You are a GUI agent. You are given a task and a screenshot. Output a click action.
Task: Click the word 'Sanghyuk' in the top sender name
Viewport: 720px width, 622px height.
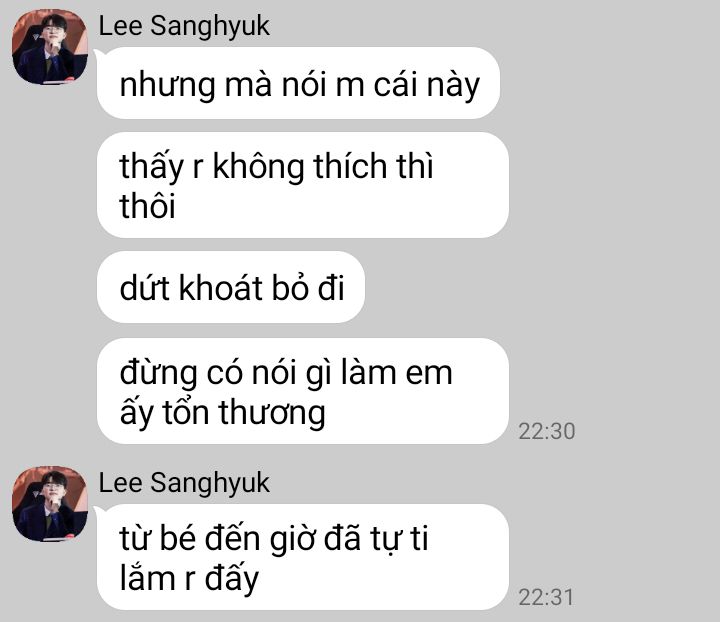[210, 27]
